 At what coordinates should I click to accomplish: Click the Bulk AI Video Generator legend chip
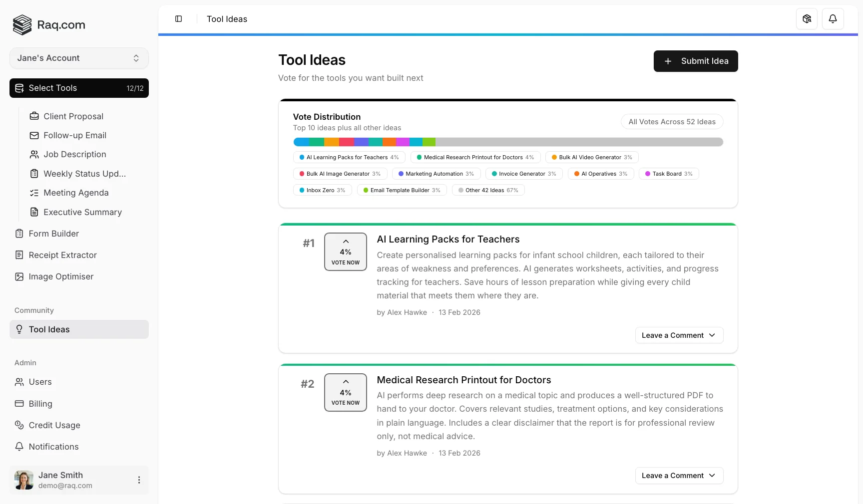591,157
